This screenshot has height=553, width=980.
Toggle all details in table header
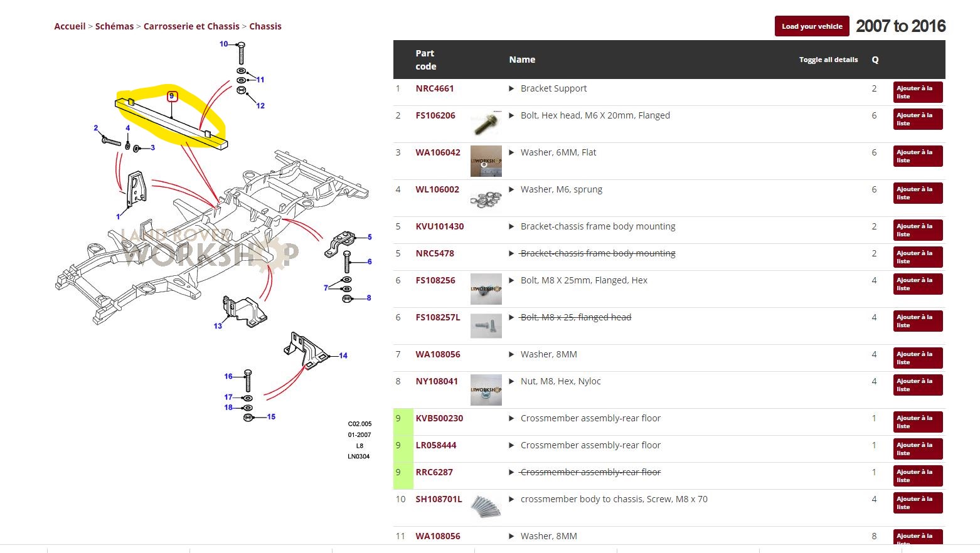pos(828,60)
